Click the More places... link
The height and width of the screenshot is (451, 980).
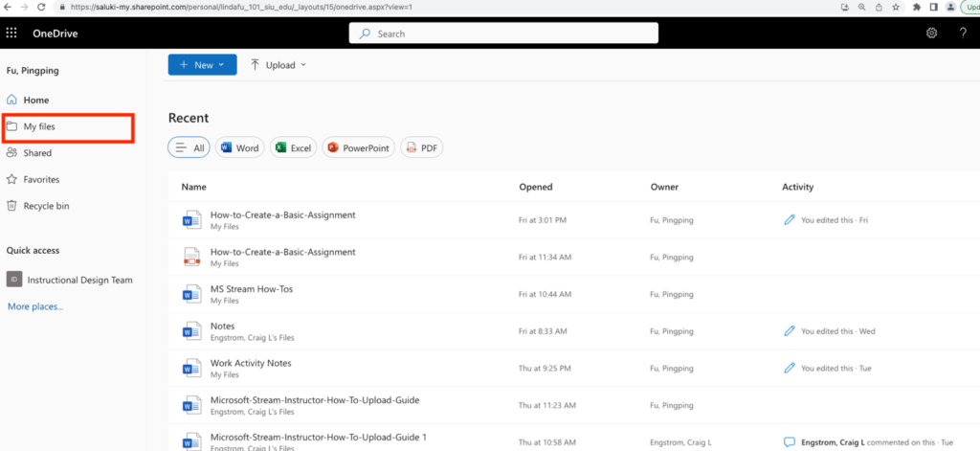pyautogui.click(x=35, y=306)
